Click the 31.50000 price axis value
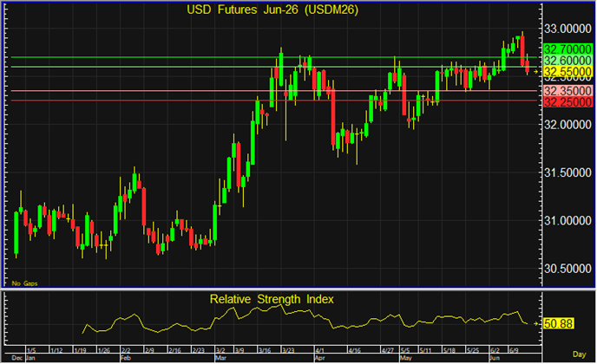Image resolution: width=597 pixels, height=364 pixels. pos(567,172)
